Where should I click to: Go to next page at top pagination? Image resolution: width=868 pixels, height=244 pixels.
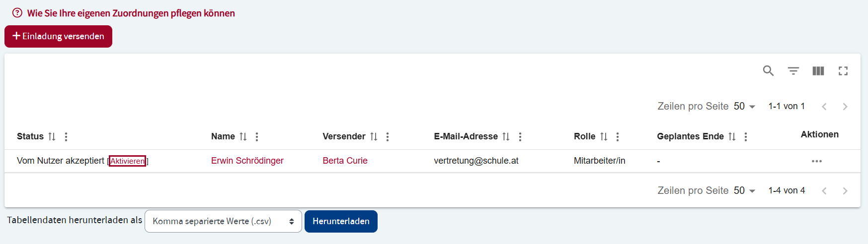(x=845, y=107)
